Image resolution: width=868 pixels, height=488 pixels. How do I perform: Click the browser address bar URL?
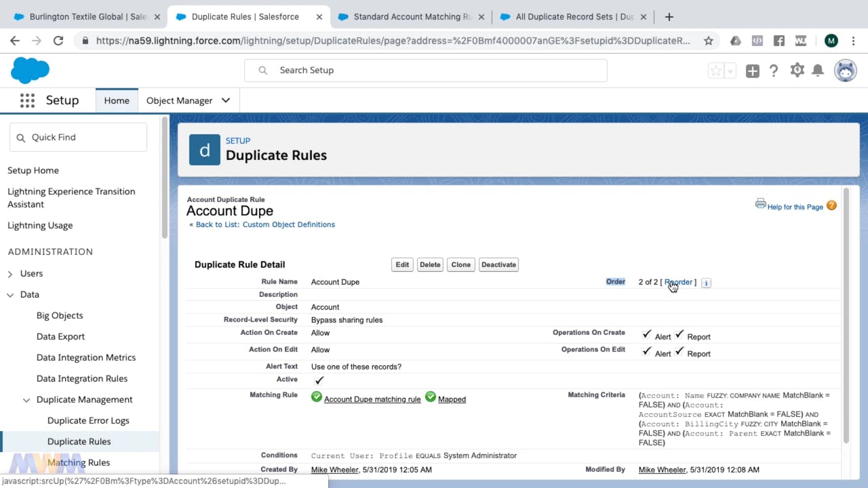coord(393,41)
